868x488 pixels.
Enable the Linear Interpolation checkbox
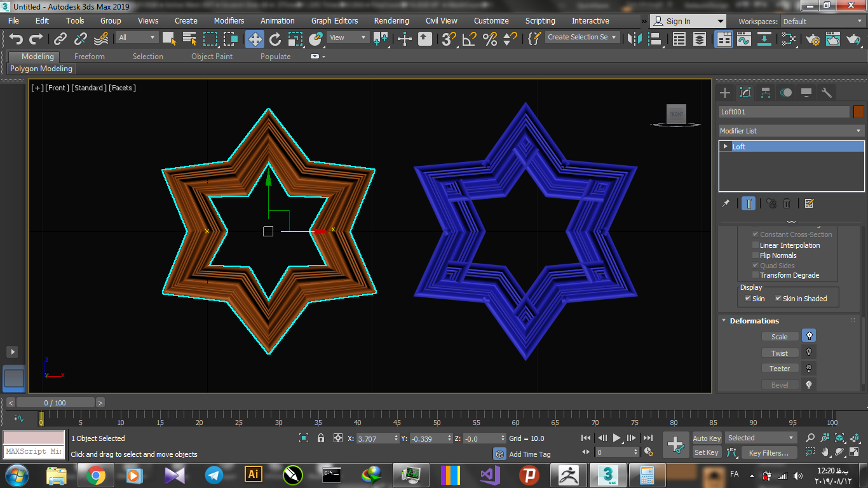coord(756,245)
